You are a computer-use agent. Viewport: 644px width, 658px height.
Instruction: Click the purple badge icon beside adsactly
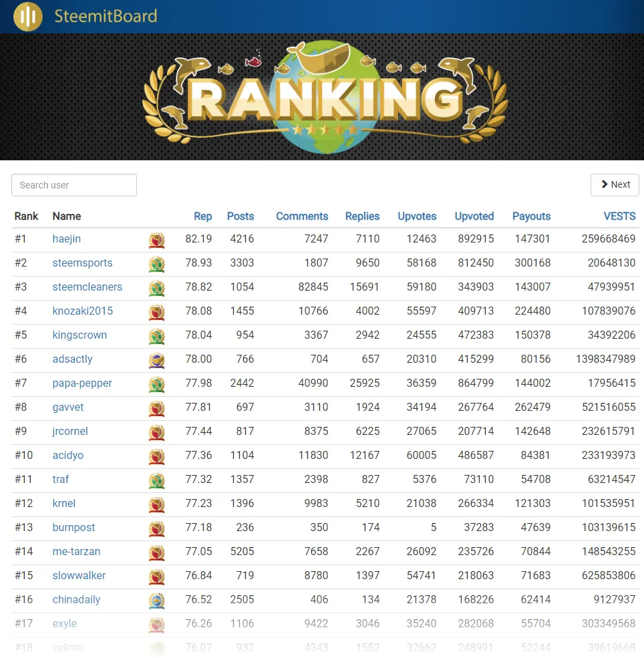tap(157, 361)
